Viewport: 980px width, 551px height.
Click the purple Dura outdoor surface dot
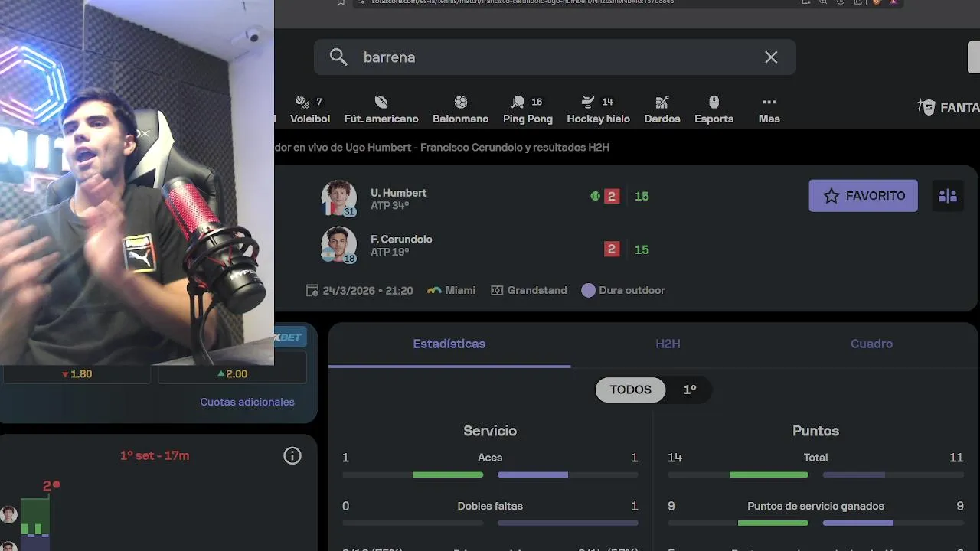(x=588, y=291)
